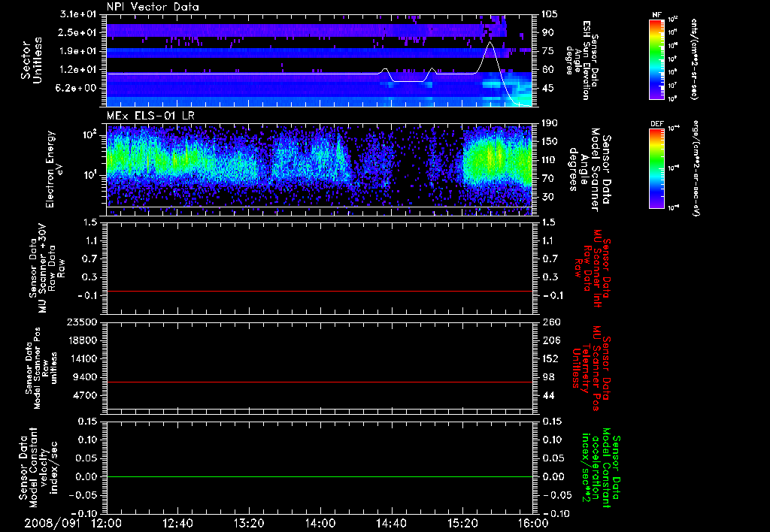Viewport: 770px width, 532px height.
Task: Click the "260" telemetry tick value
Action: click(550, 322)
